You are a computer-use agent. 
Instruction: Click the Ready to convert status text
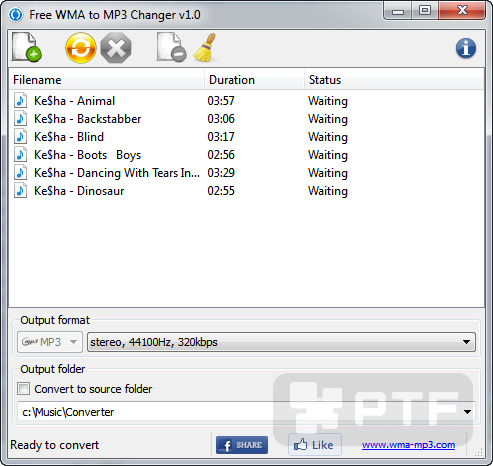pos(55,445)
